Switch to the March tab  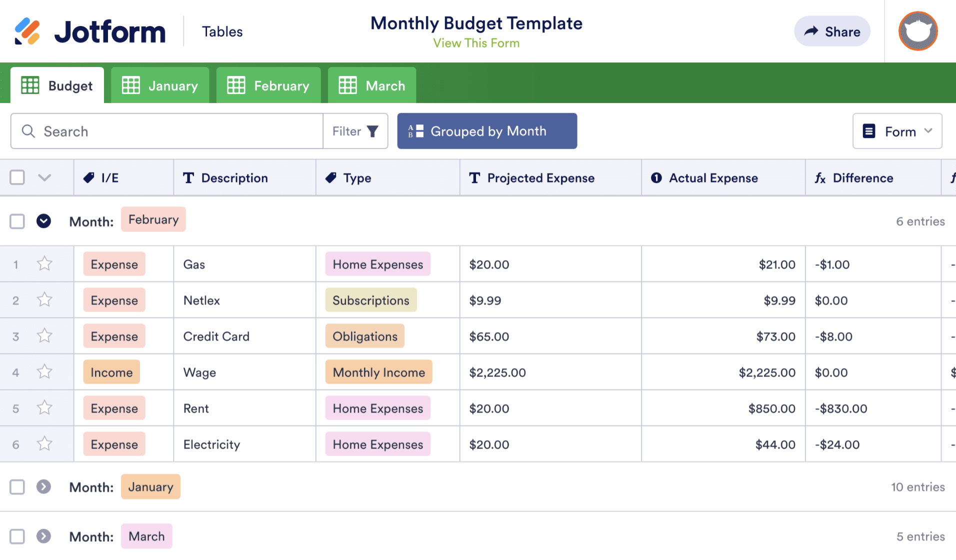371,85
